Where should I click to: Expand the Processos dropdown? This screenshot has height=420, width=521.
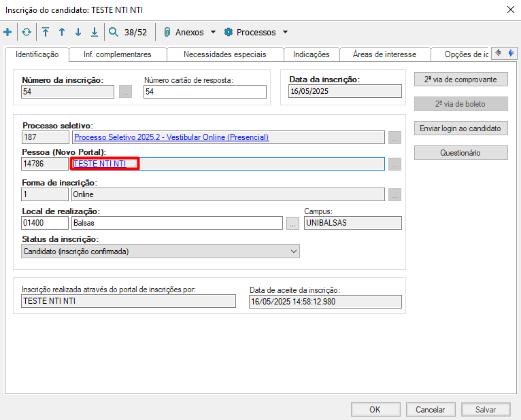pyautogui.click(x=256, y=32)
